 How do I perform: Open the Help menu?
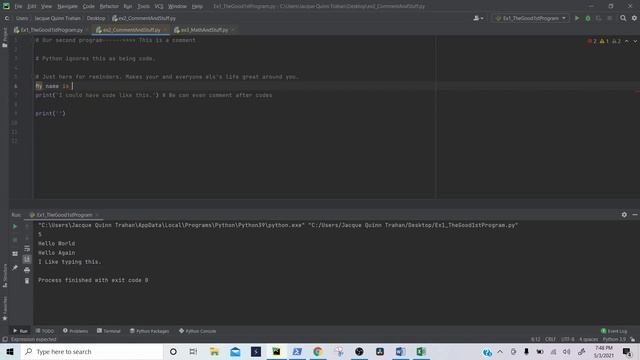197,6
